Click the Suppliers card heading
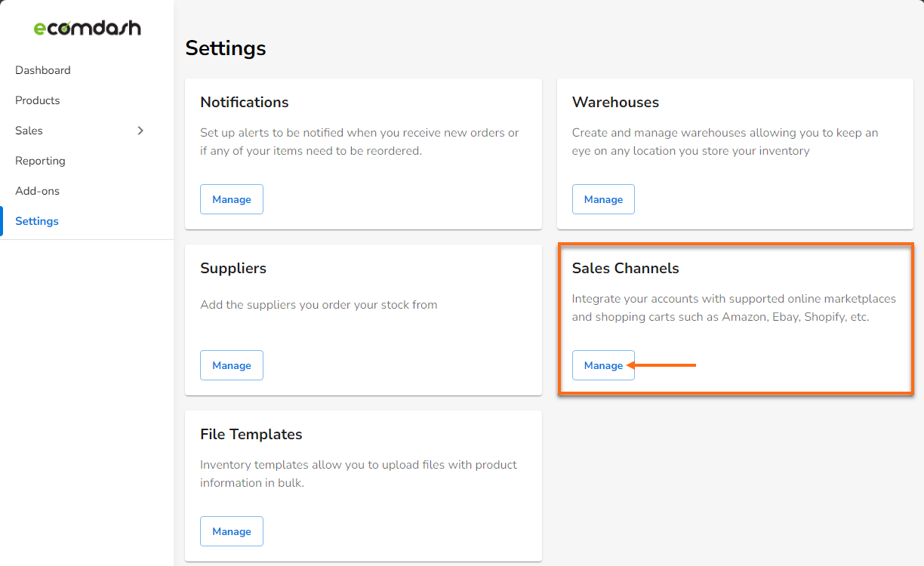Viewport: 924px width, 566px height. click(233, 268)
